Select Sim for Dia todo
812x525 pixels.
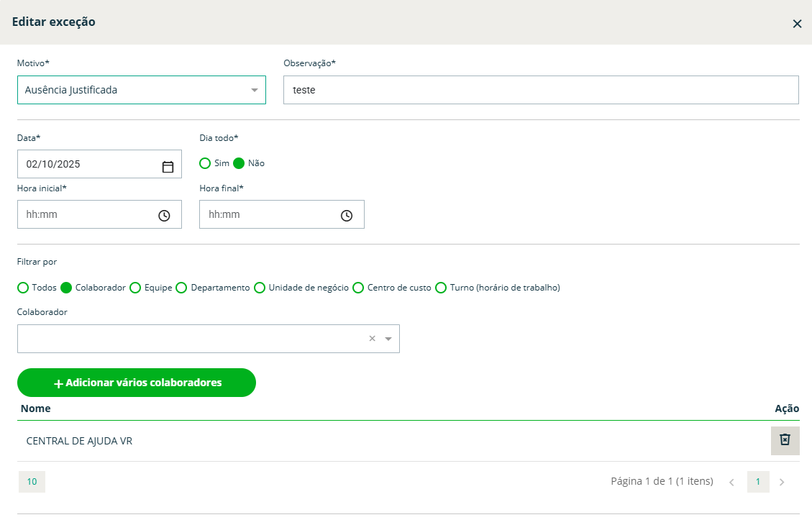pyautogui.click(x=205, y=163)
